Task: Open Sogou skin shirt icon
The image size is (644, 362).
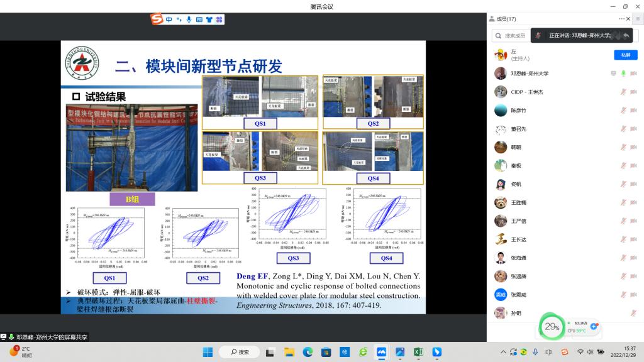Action: [209, 19]
